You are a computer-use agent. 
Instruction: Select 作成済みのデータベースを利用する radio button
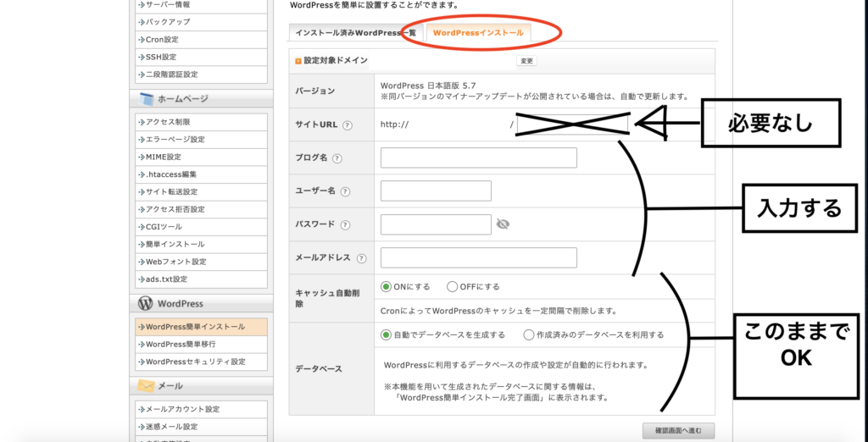click(x=529, y=334)
